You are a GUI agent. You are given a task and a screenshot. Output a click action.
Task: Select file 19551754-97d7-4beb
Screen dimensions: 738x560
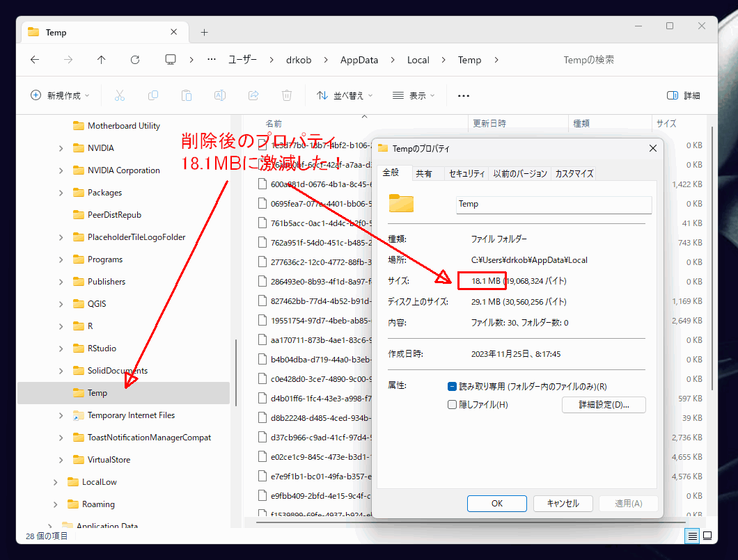[x=315, y=321]
